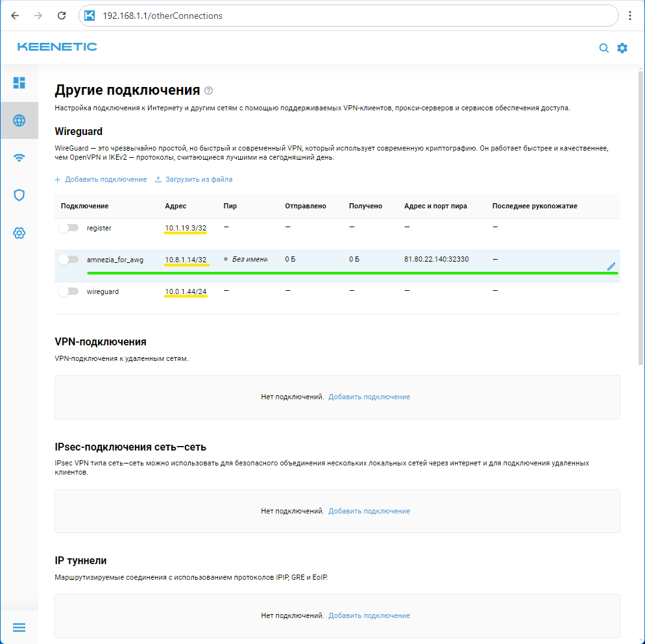Image resolution: width=645 pixels, height=644 pixels.
Task: Open the browser three-dot menu
Action: (x=629, y=16)
